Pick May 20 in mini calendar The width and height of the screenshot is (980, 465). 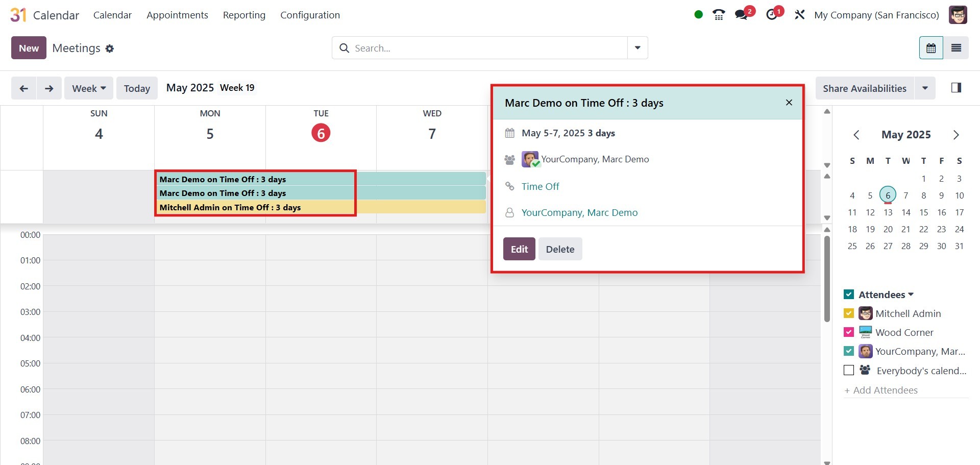(888, 229)
